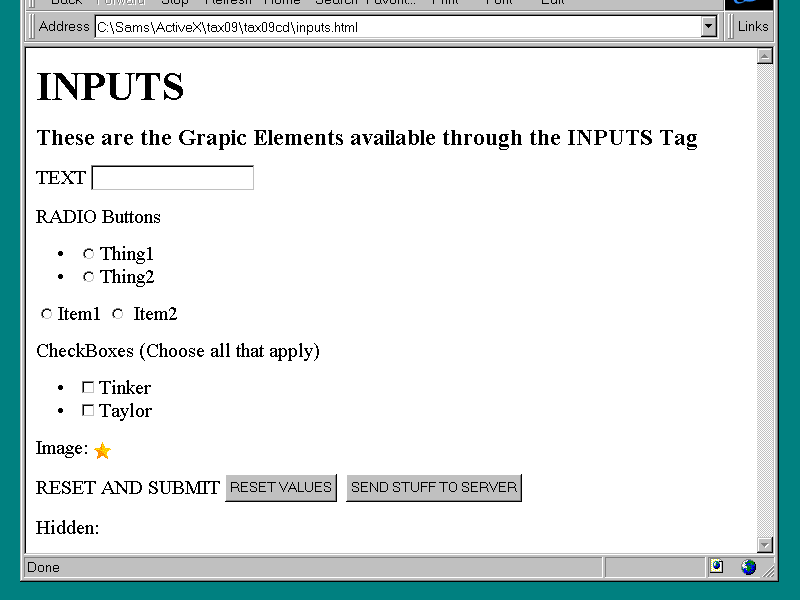
Task: Click the window resize grip corner
Action: [770, 571]
